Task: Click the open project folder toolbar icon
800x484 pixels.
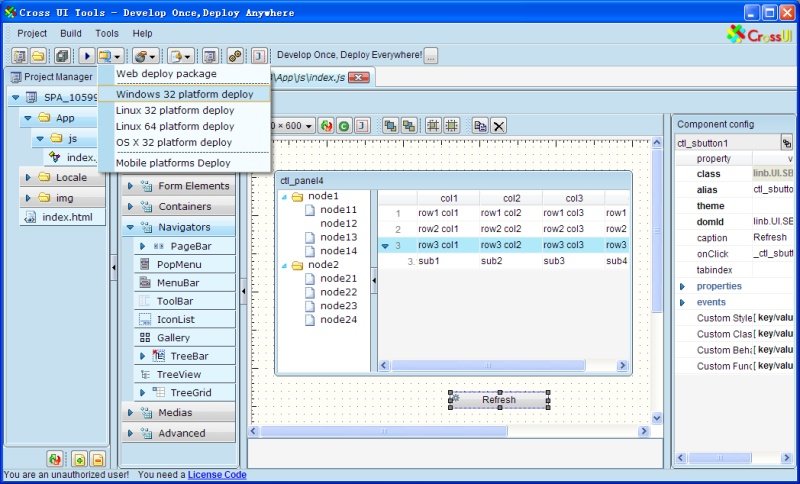Action: tap(38, 56)
